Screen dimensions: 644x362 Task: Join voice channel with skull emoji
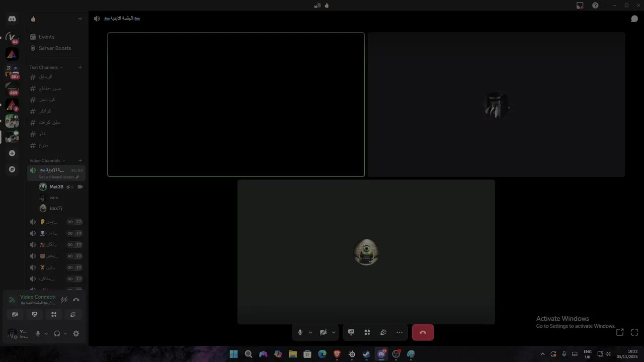pos(56,233)
